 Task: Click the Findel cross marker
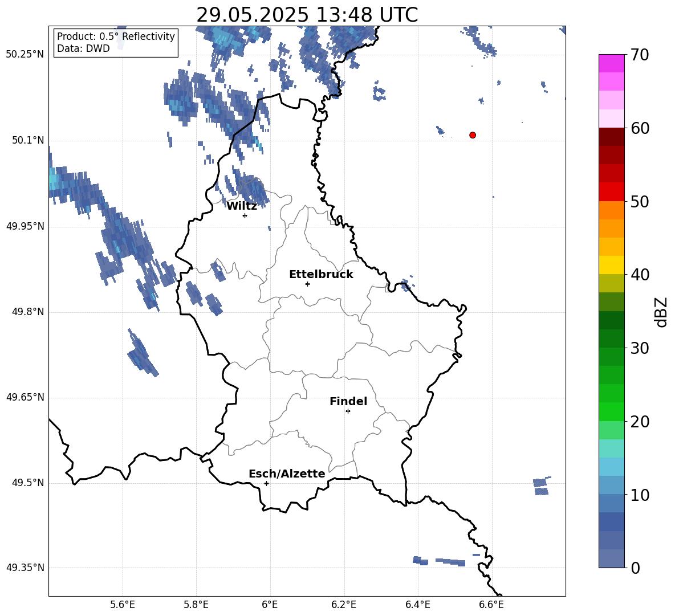point(348,411)
